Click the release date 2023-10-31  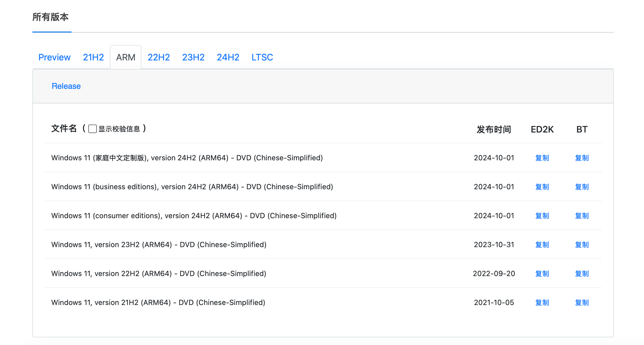pyautogui.click(x=494, y=245)
